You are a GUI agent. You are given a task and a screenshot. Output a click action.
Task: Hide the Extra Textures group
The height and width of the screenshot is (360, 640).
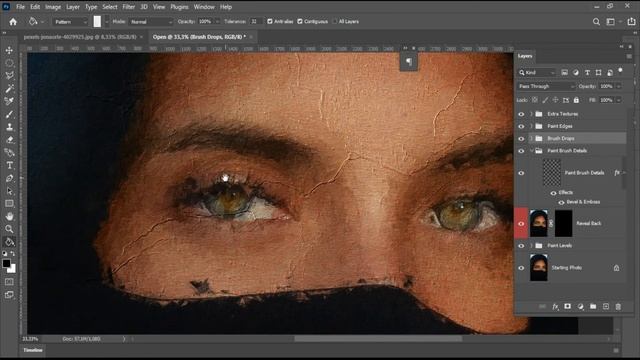pyautogui.click(x=521, y=114)
